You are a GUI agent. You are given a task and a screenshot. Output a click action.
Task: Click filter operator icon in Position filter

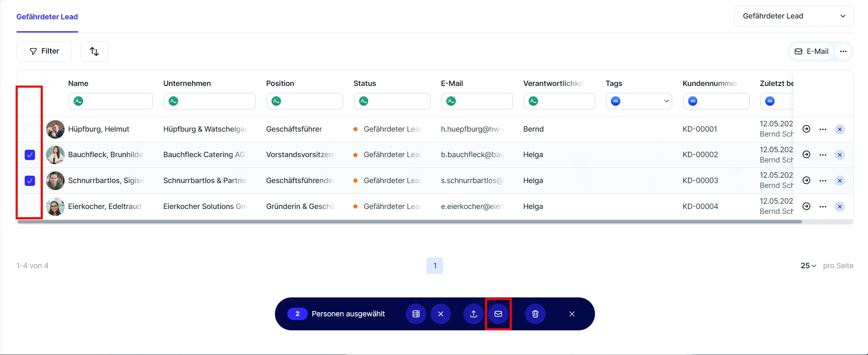click(276, 101)
